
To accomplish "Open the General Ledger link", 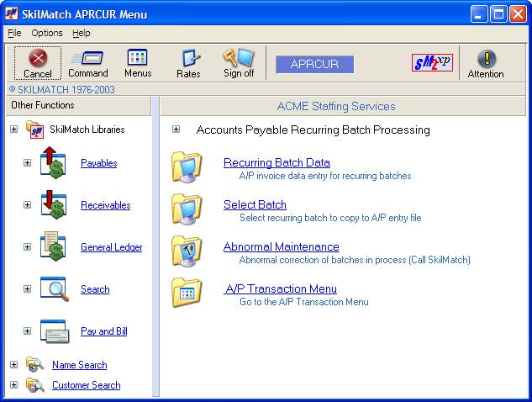I will tap(112, 247).
